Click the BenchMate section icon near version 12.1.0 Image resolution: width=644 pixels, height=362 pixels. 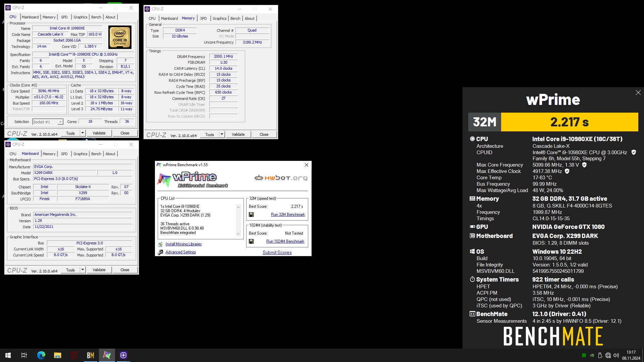point(472,314)
